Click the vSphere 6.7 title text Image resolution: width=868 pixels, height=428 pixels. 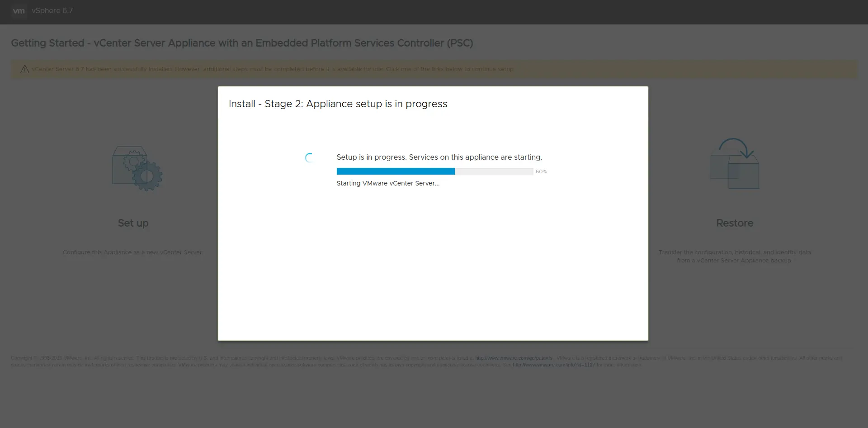coord(52,10)
